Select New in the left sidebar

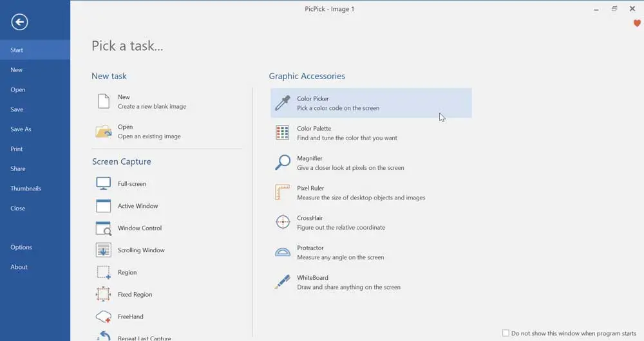[35, 69]
